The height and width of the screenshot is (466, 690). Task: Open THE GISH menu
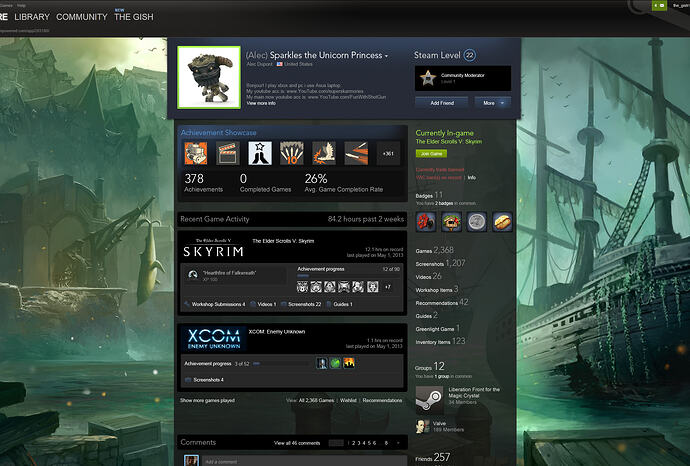[x=134, y=17]
